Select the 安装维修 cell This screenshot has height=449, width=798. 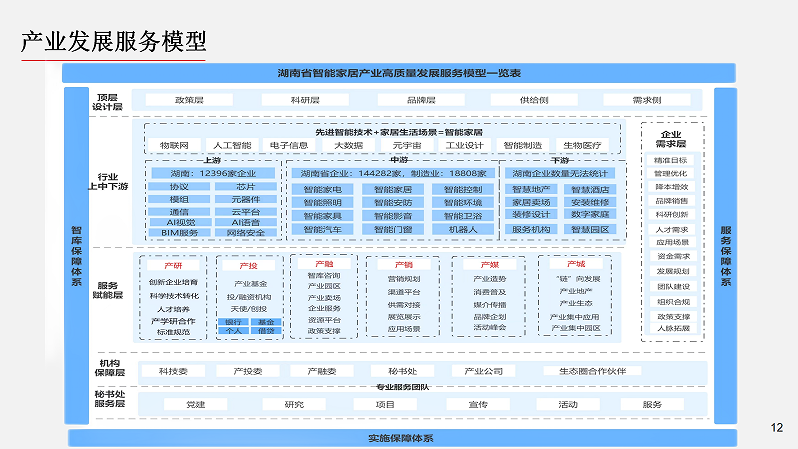coord(590,202)
